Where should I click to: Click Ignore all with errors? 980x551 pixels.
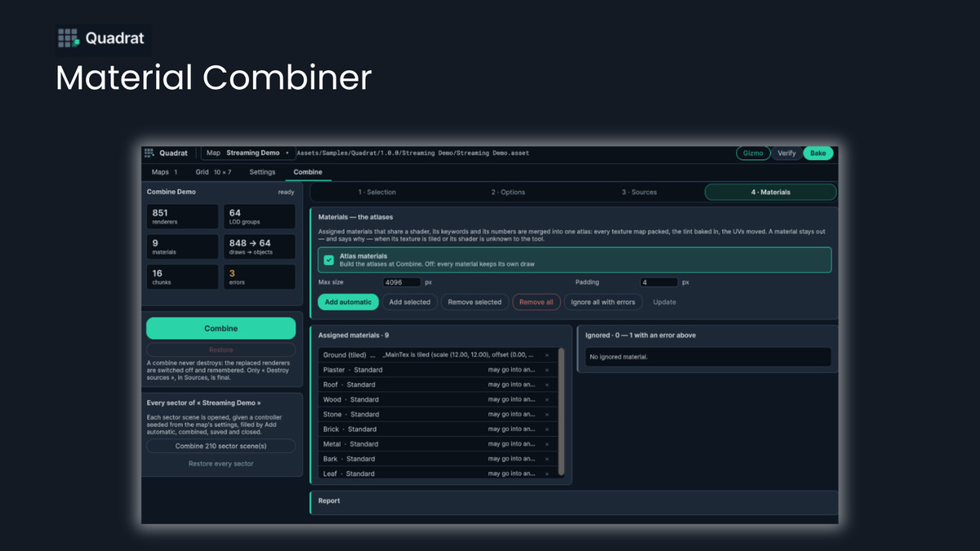click(x=604, y=302)
